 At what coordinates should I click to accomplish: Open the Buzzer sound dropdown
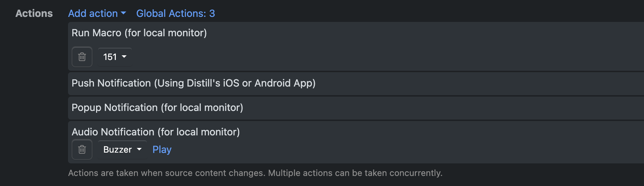[x=122, y=149]
